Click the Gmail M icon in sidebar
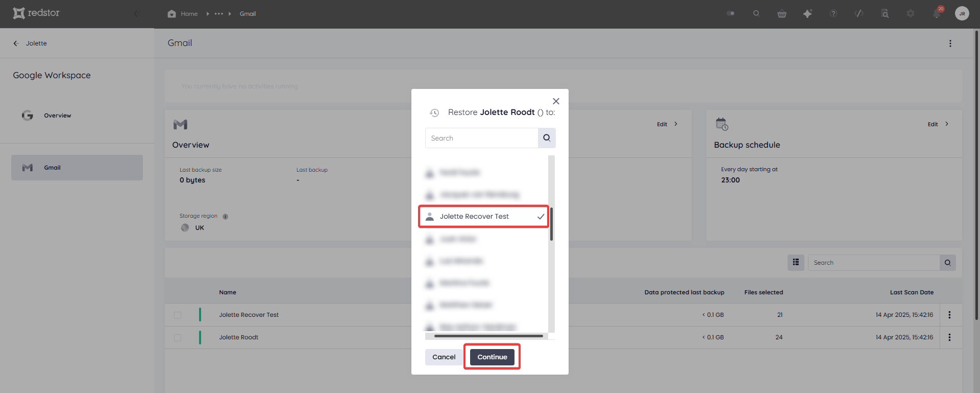Viewport: 980px width, 393px height. [x=28, y=168]
